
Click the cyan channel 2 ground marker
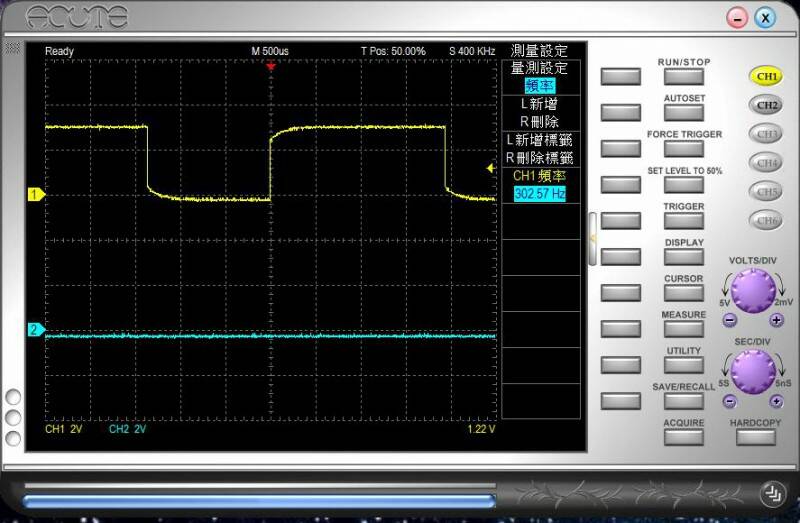tap(36, 330)
